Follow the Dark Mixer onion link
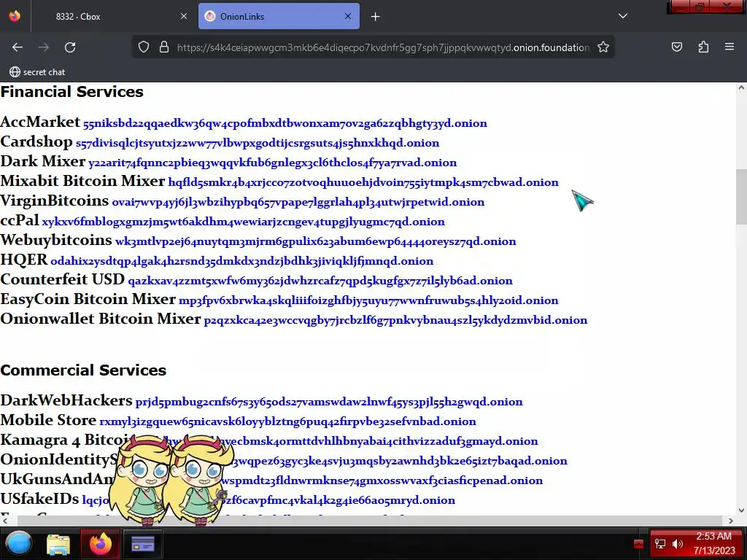The width and height of the screenshot is (747, 560). [x=273, y=163]
